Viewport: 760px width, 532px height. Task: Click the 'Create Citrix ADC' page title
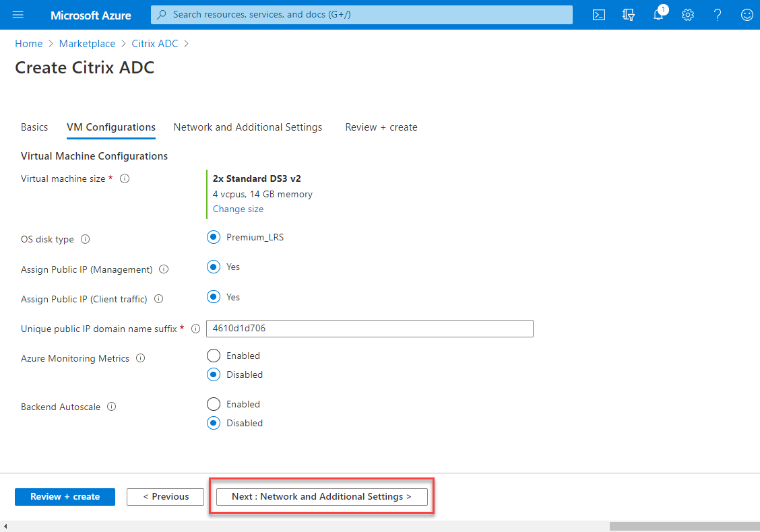84,68
